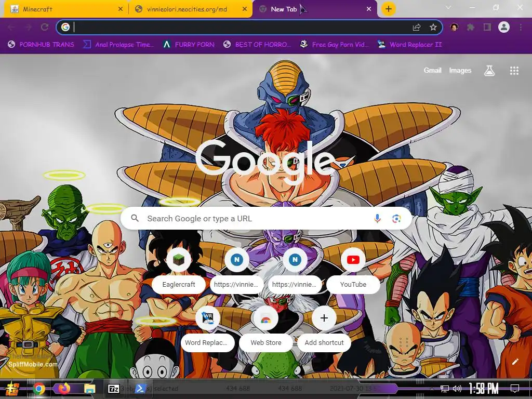Close the New Tab tab

[369, 9]
